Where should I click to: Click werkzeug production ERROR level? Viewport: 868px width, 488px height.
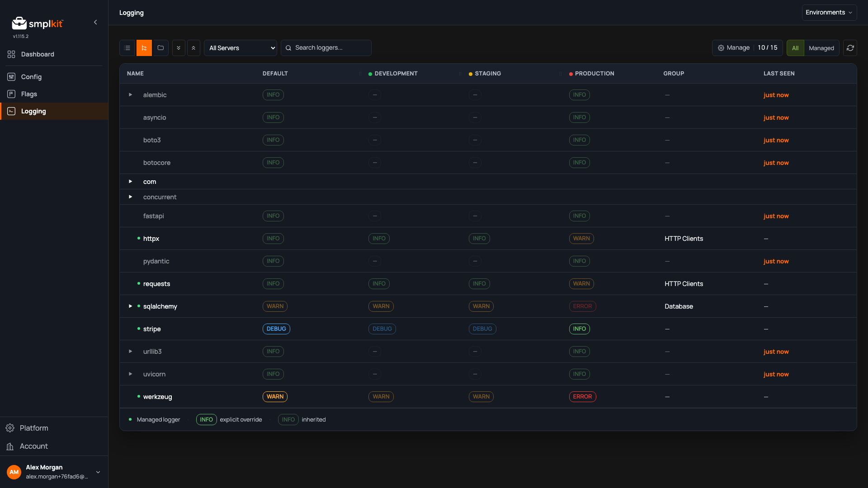coord(582,397)
